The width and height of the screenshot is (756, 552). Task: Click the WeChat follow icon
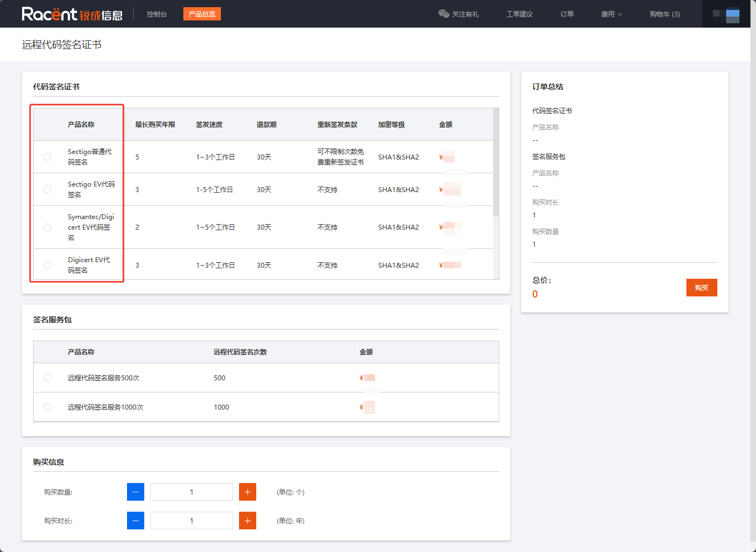443,14
